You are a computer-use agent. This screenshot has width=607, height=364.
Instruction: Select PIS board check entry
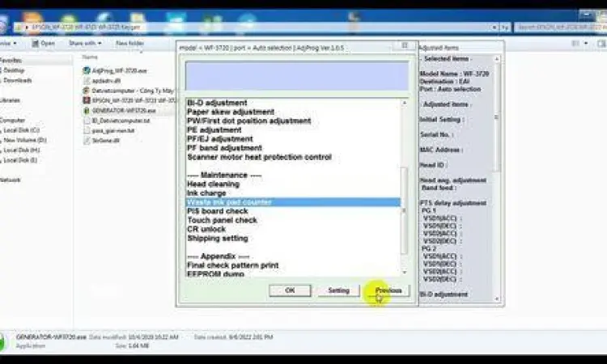point(217,211)
